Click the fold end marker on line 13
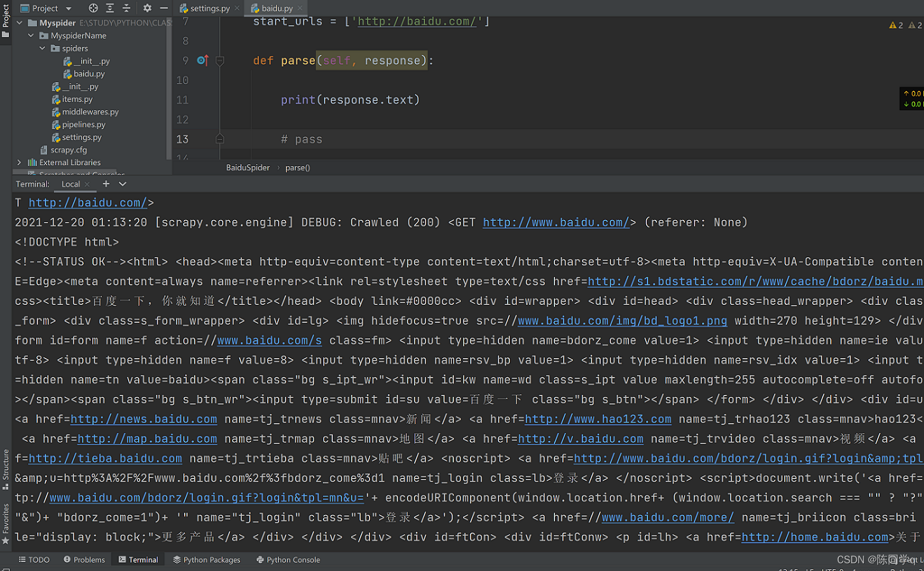Viewport: 924px width, 571px height. (x=220, y=139)
